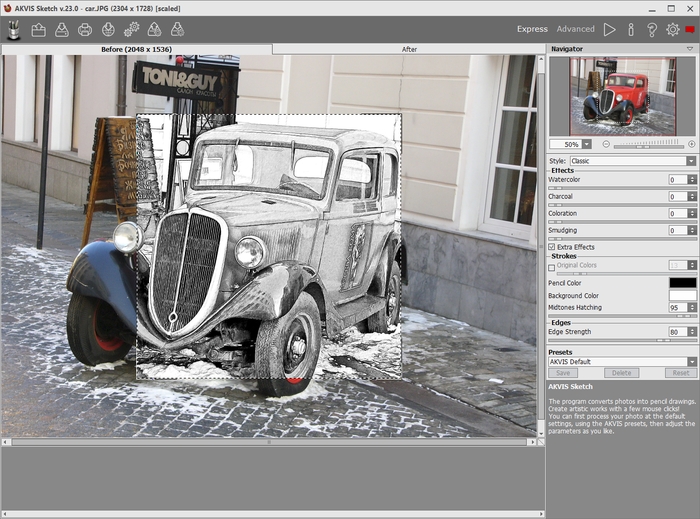700x519 pixels.
Task: Switch to Express mode
Action: click(532, 29)
